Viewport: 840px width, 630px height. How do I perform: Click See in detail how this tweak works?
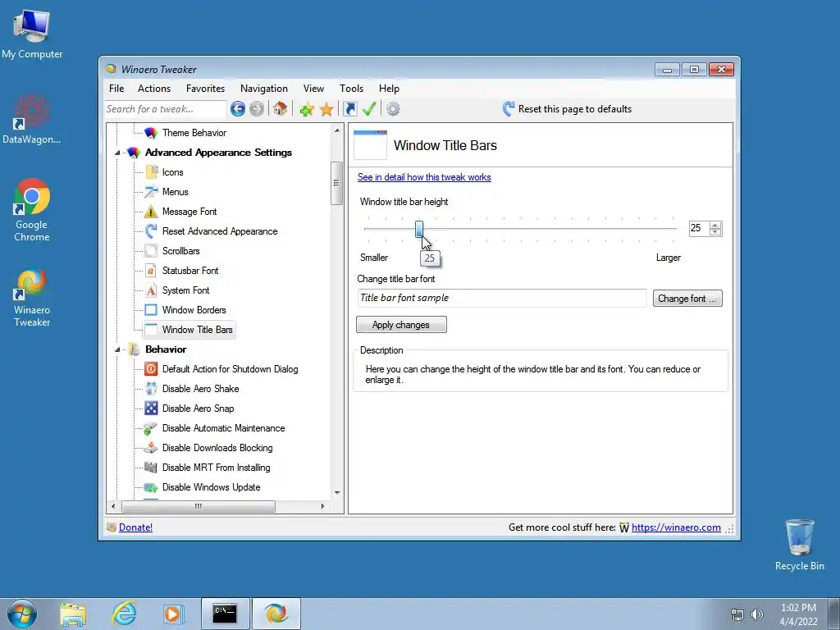tap(424, 177)
